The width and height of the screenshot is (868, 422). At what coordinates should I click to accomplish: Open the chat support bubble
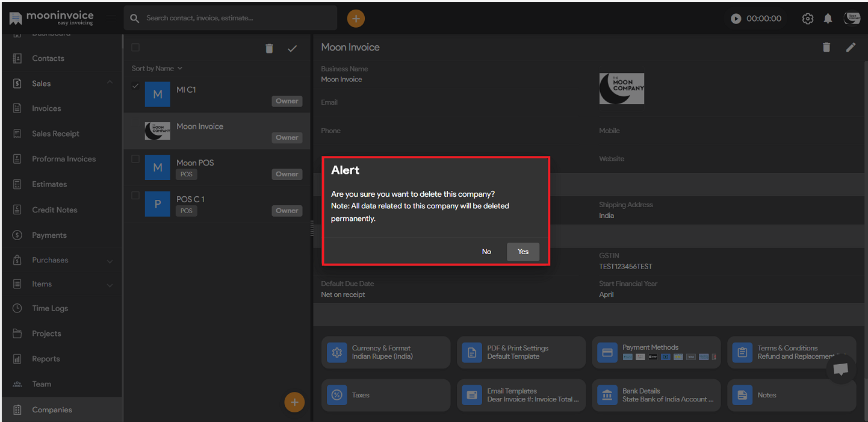(841, 369)
